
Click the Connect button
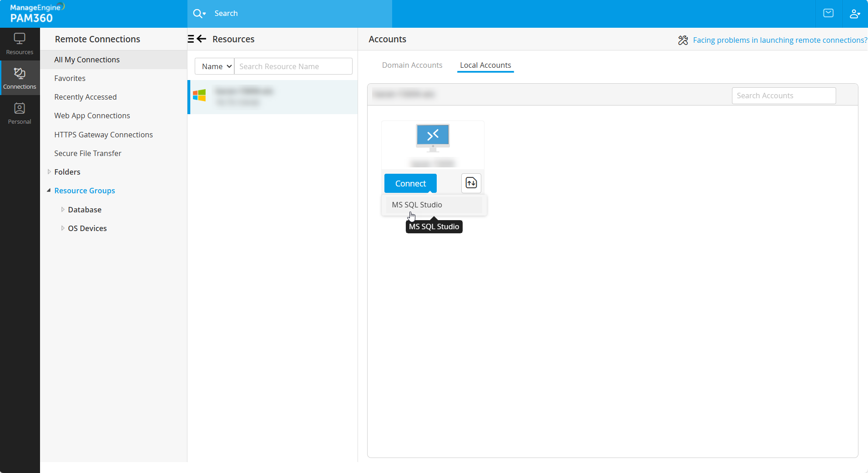409,183
